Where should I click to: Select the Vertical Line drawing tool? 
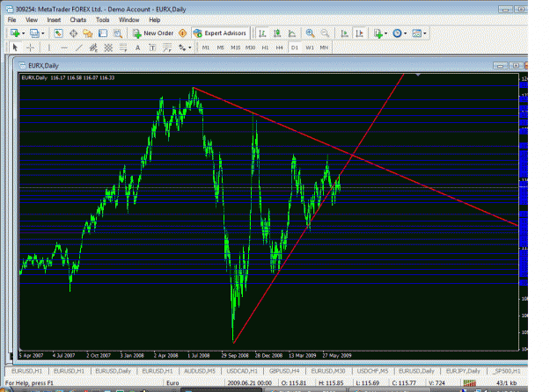48,47
